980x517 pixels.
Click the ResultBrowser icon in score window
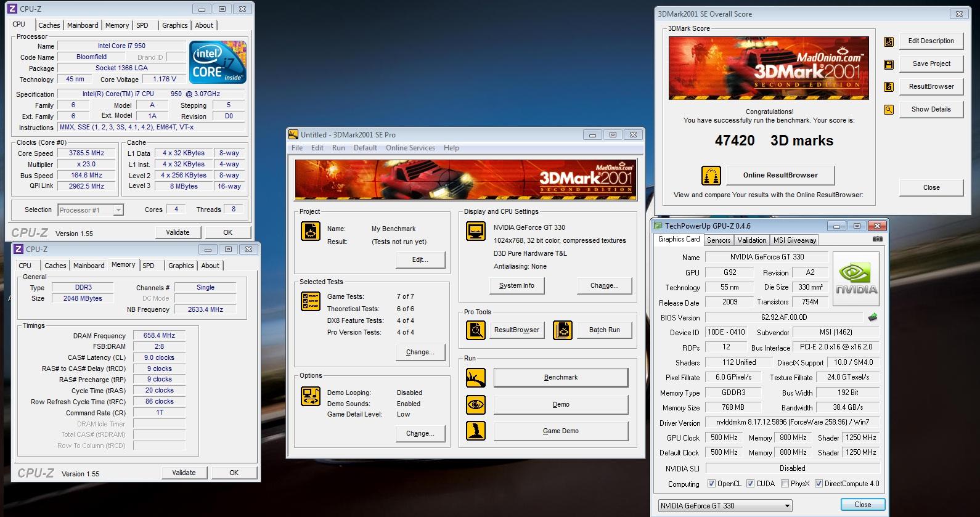point(889,87)
